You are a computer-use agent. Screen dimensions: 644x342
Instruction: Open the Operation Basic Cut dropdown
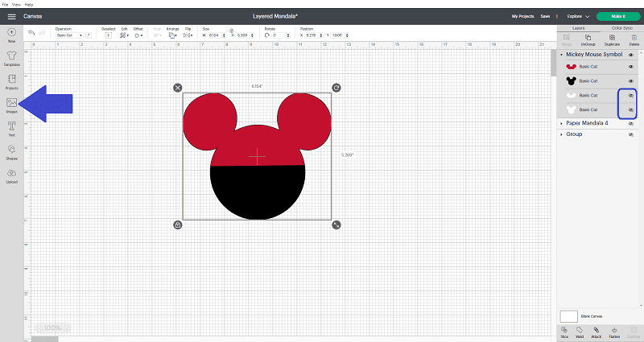click(x=69, y=35)
